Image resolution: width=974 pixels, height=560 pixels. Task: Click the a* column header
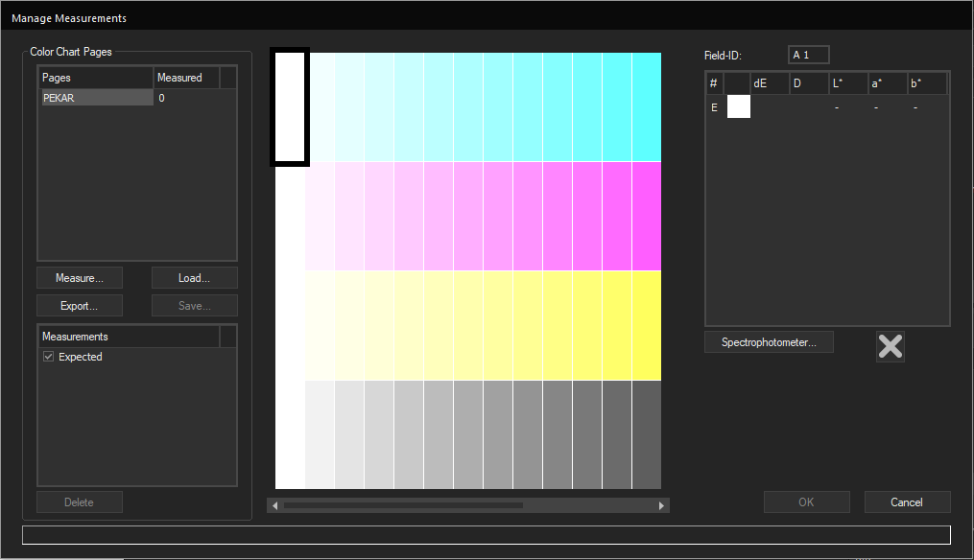[887, 83]
